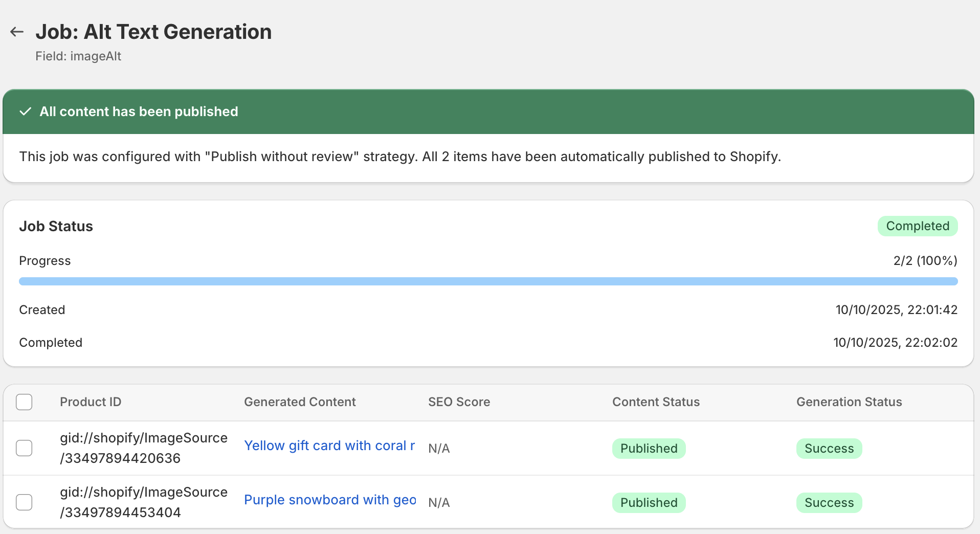
Task: Click the back arrow icon
Action: (x=17, y=32)
